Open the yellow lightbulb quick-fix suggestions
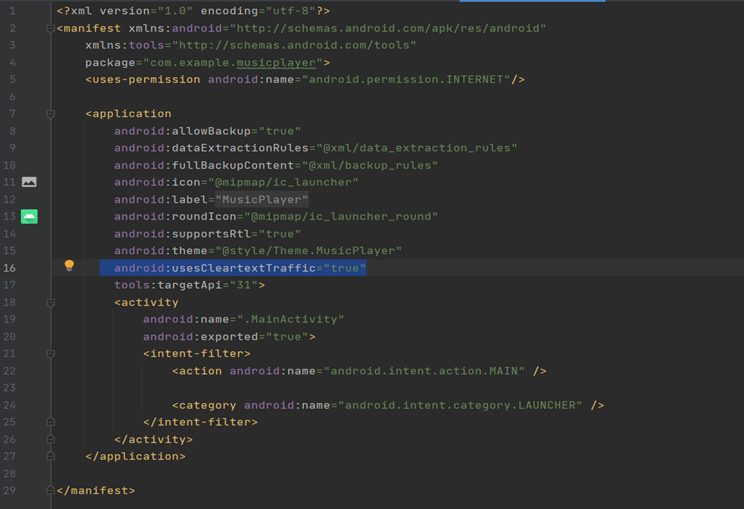The height and width of the screenshot is (509, 744). point(69,266)
